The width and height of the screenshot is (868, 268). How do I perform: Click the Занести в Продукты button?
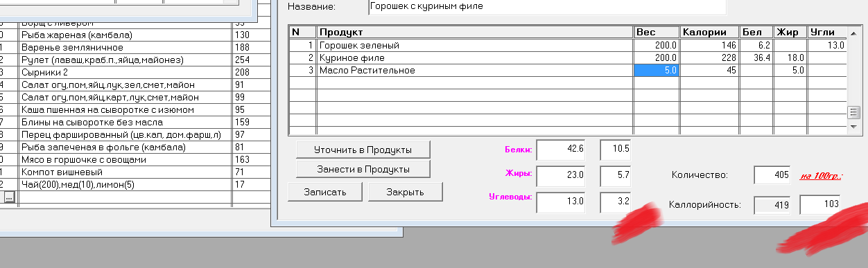363,169
